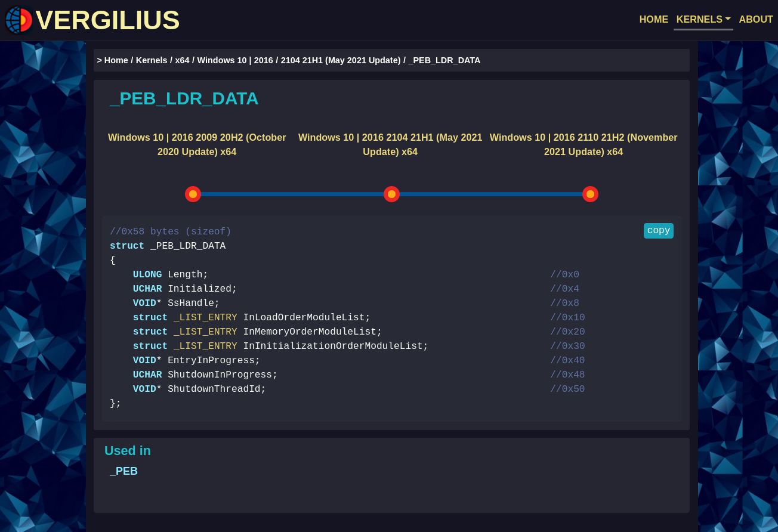Expand the KERNELS dropdown menu
Image resolution: width=778 pixels, height=532 pixels.
(703, 20)
